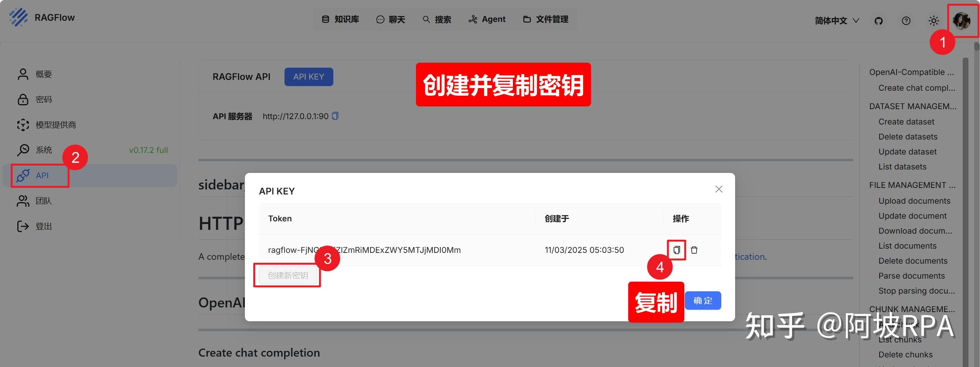Confirm the dialog with 确定
This screenshot has width=980, height=367.
click(703, 301)
